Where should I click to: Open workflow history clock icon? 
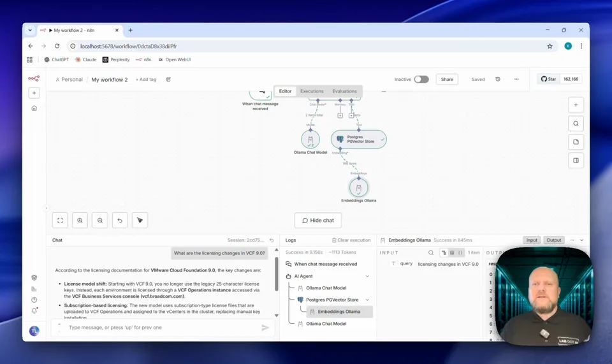498,80
